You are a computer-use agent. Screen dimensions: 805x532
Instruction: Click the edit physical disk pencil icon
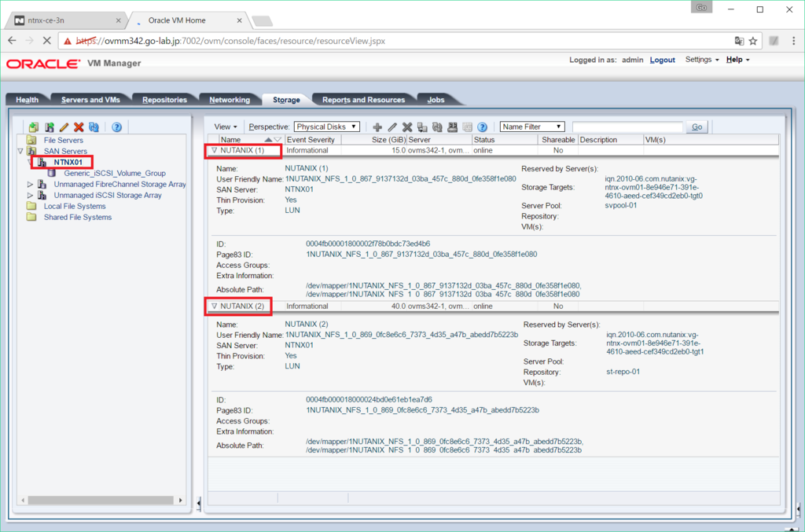pos(392,127)
